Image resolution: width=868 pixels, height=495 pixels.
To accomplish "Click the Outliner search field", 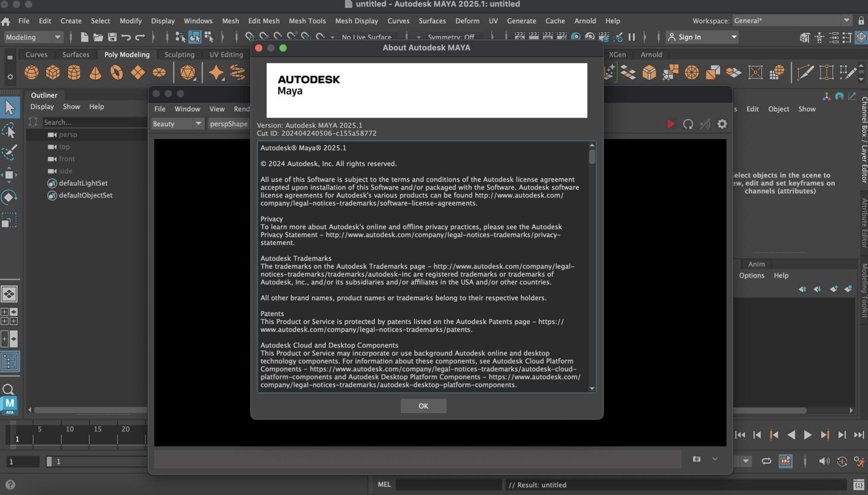I will [94, 122].
